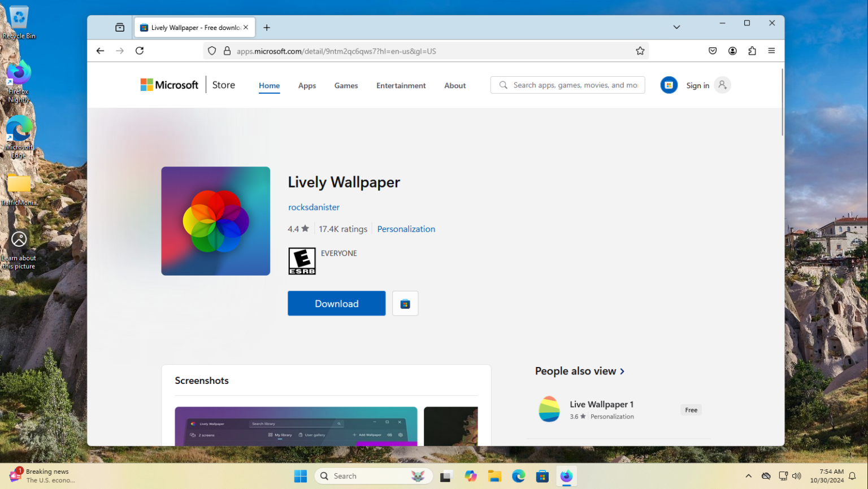
Task: Click the search icon in Store search bar
Action: (503, 85)
